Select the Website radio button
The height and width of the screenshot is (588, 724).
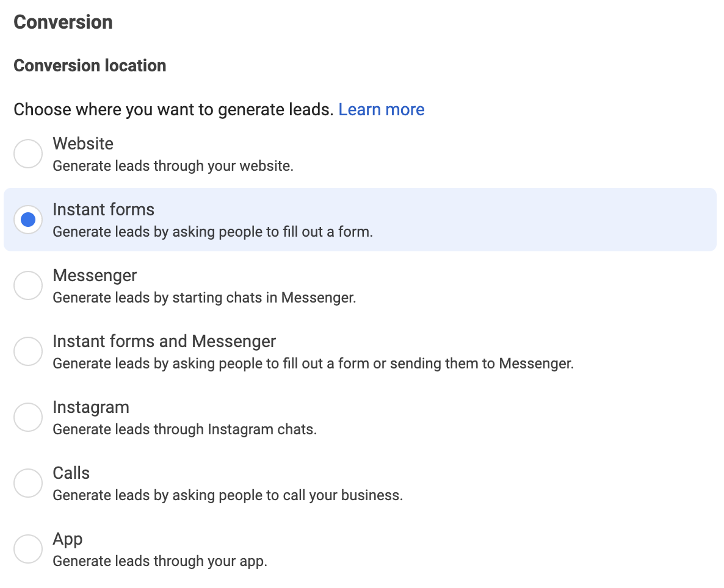pos(28,154)
